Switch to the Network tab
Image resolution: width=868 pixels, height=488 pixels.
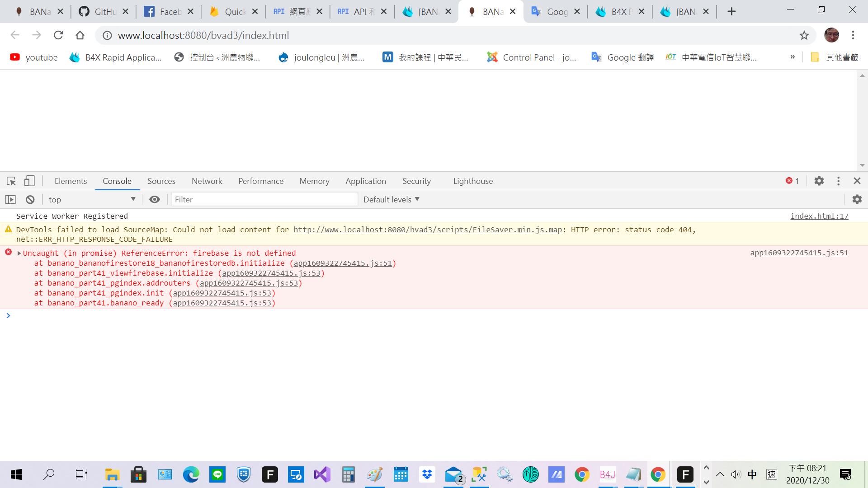(207, 181)
